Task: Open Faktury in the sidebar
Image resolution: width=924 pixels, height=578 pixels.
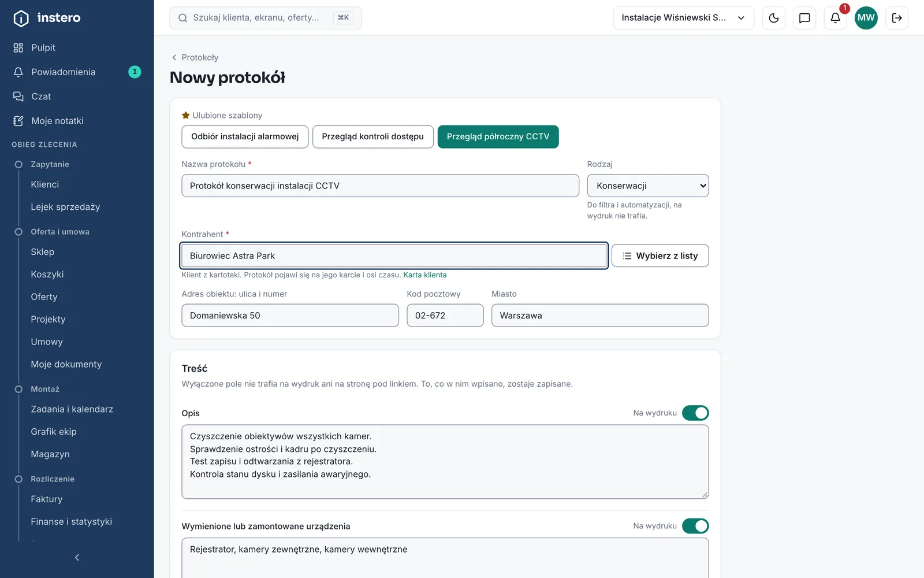Action: pyautogui.click(x=46, y=499)
